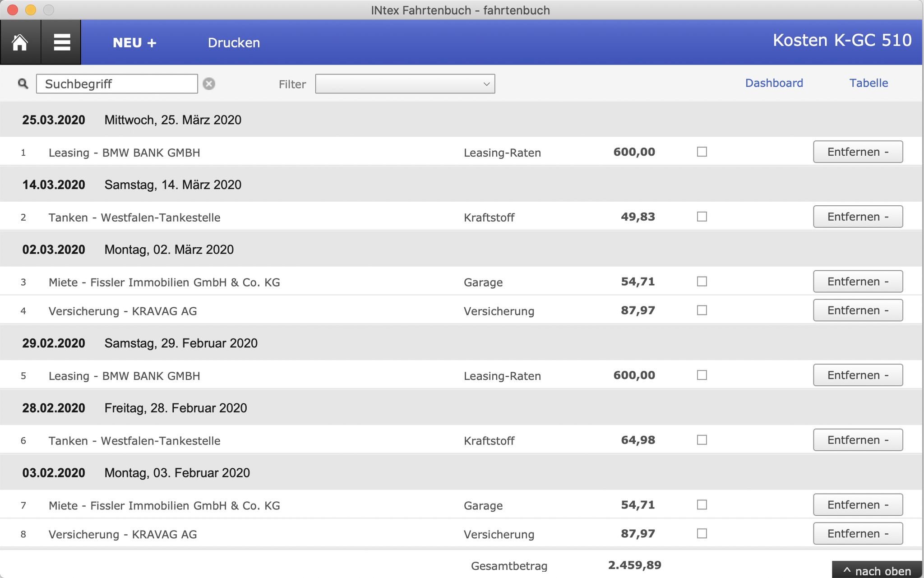Tick checkbox for row 7 Miete Garage
This screenshot has width=924, height=578.
pos(702,505)
